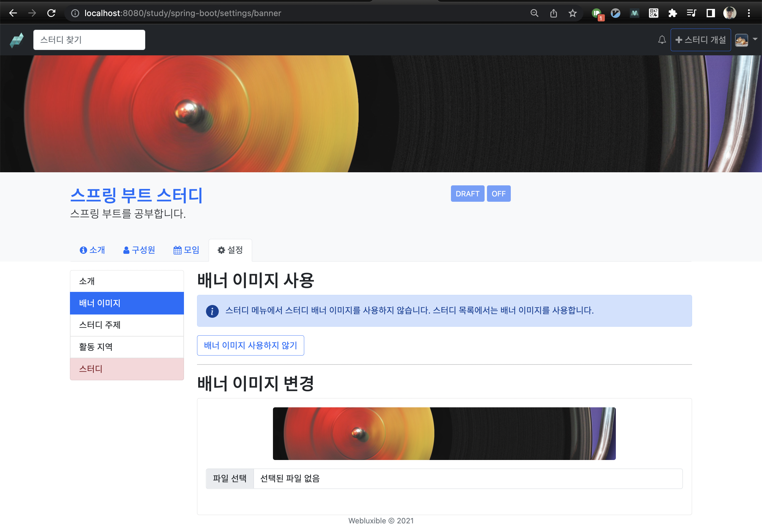Click the 파일 선택 file chooser
The height and width of the screenshot is (532, 762).
(x=230, y=478)
